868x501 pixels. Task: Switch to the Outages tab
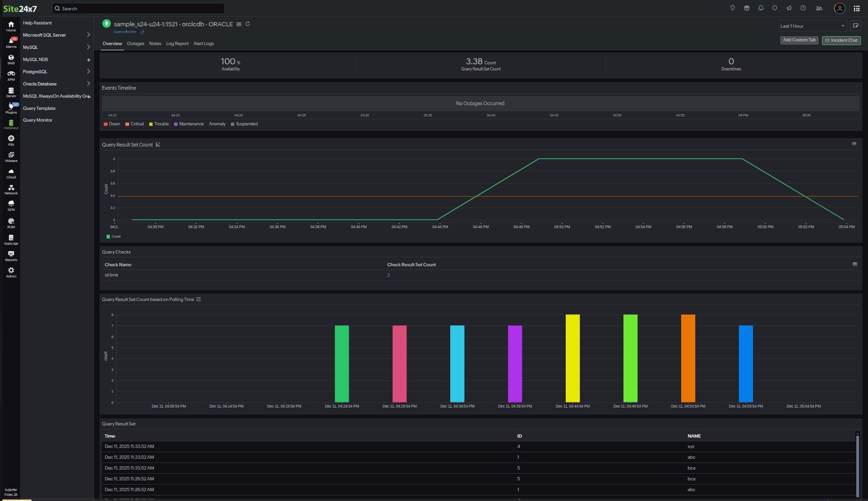click(x=136, y=44)
